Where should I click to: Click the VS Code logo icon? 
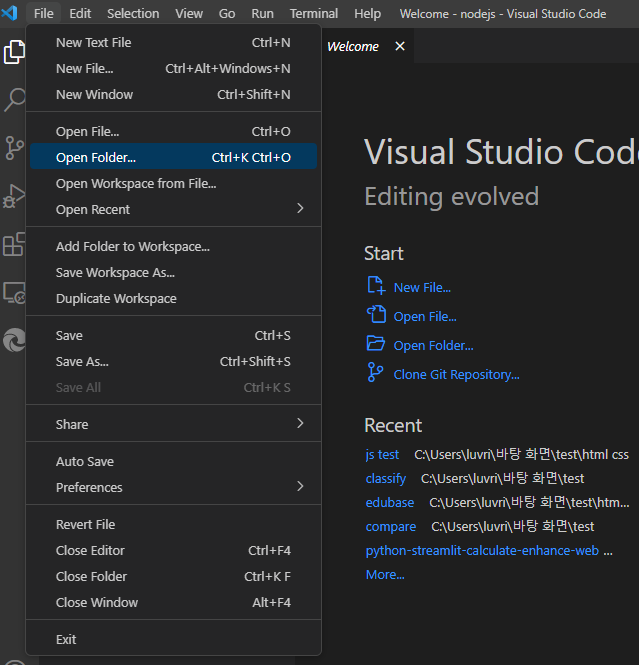coord(9,13)
